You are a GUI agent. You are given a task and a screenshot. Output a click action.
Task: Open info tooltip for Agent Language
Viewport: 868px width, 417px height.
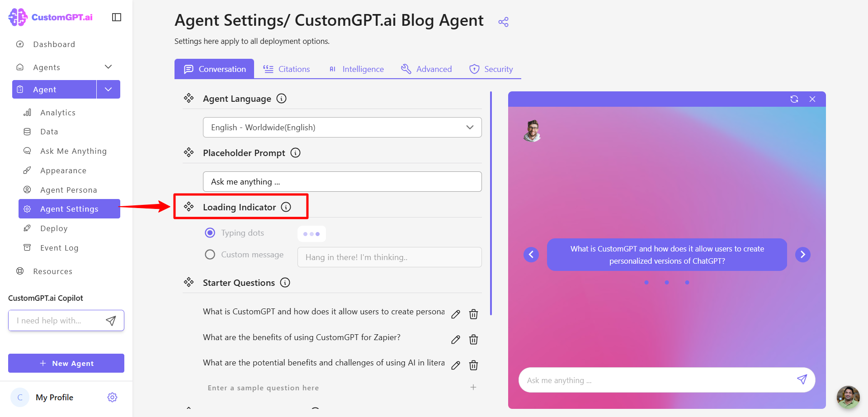[281, 99]
